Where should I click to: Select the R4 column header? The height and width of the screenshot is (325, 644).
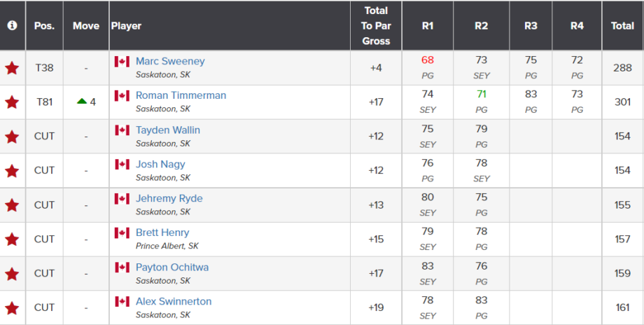577,25
